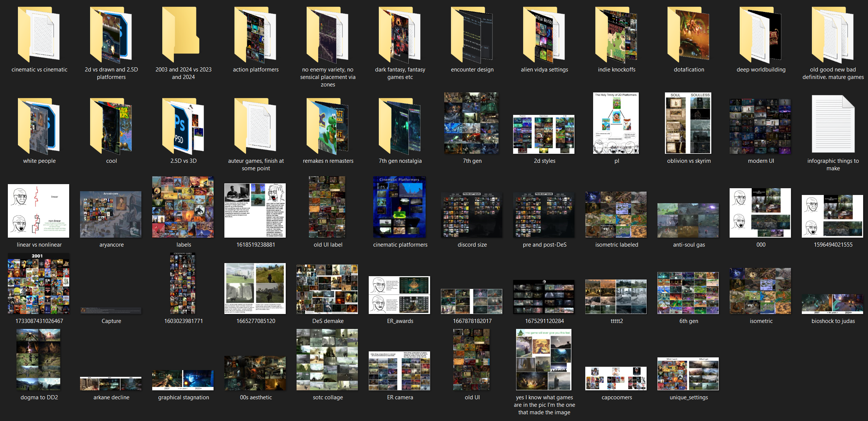Image resolution: width=868 pixels, height=421 pixels.
Task: Open the 'no enemy variety' folder icon
Action: point(328,34)
